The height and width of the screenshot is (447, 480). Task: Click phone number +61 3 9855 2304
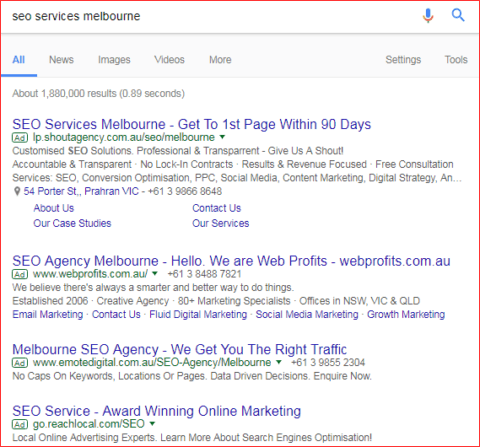[x=328, y=362]
